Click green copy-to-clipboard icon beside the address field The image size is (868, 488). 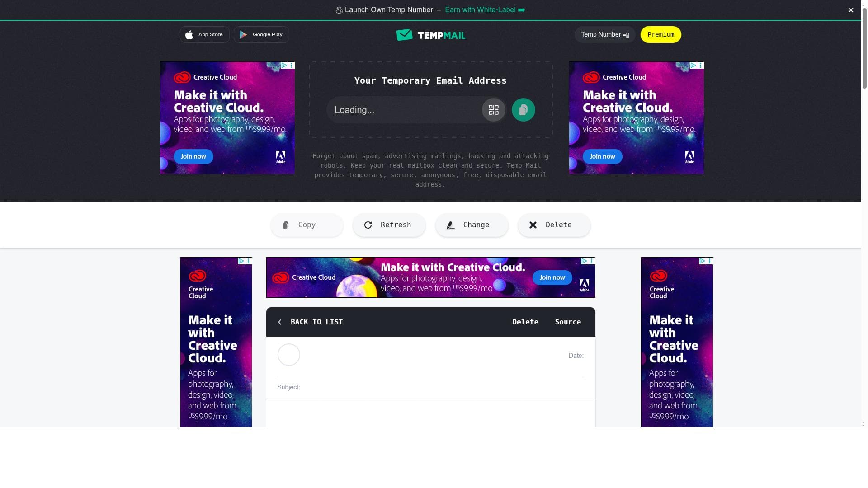click(x=523, y=110)
